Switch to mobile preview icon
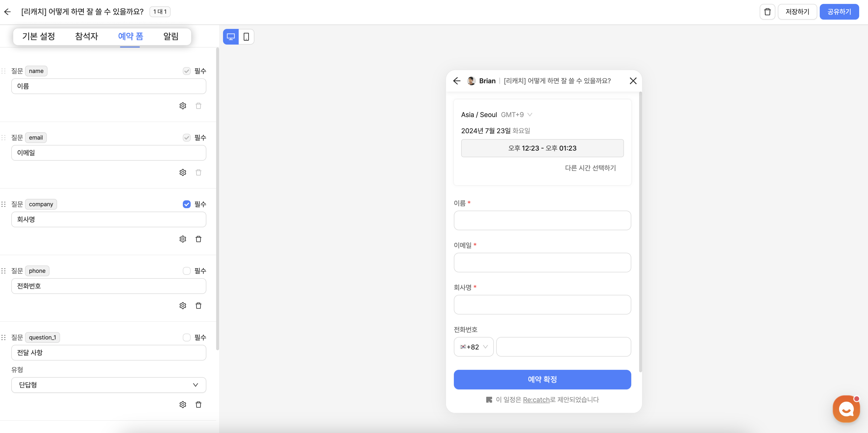Screen dimensions: 868x433 pyautogui.click(x=246, y=37)
